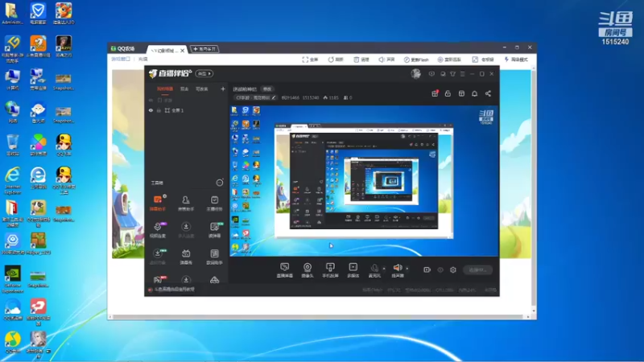
Task: Expand the toolbox with the round icon
Action: 220,183
